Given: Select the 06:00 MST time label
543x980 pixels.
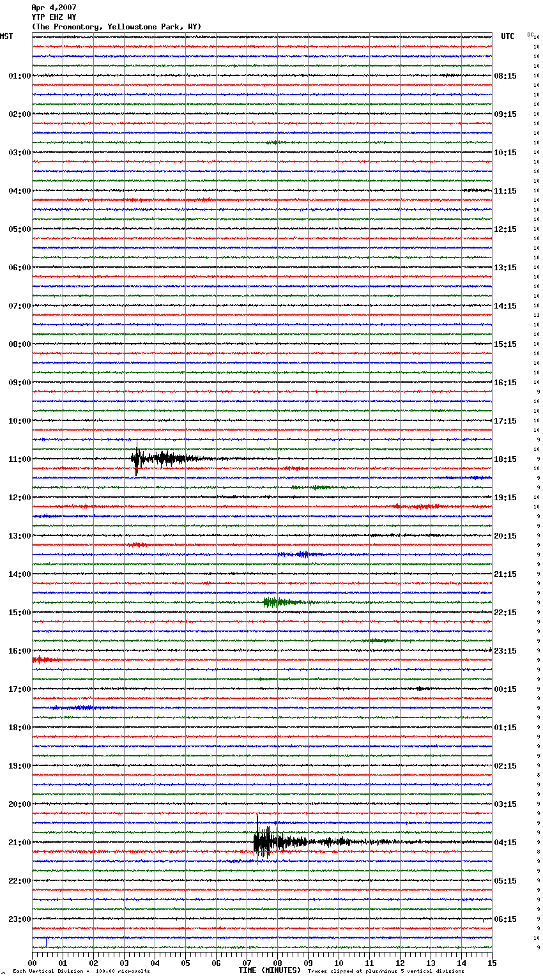Looking at the screenshot, I should 20,268.
